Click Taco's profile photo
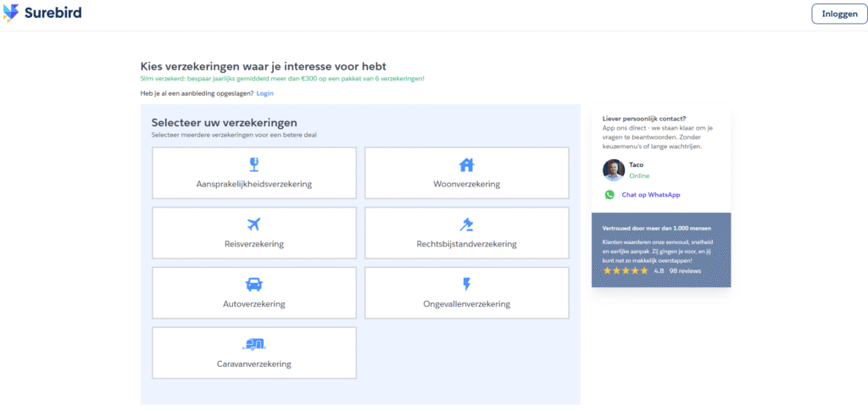The height and width of the screenshot is (411, 868). pyautogui.click(x=614, y=169)
